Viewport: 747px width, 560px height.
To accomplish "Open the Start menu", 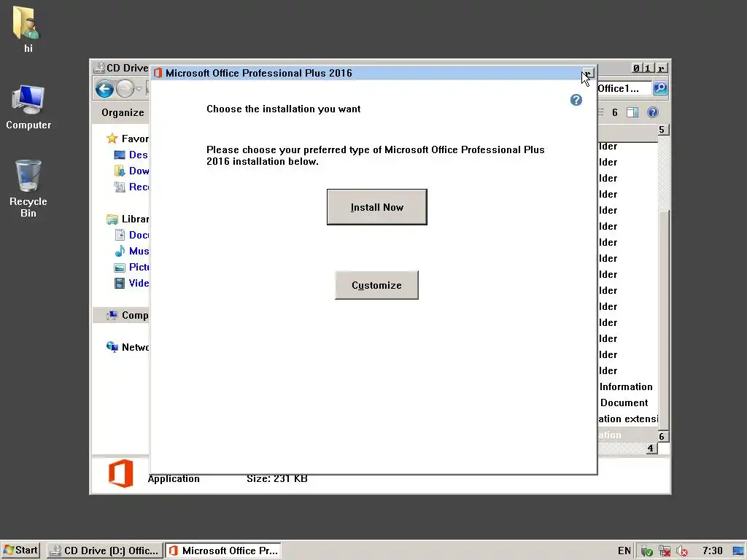I will click(x=20, y=551).
